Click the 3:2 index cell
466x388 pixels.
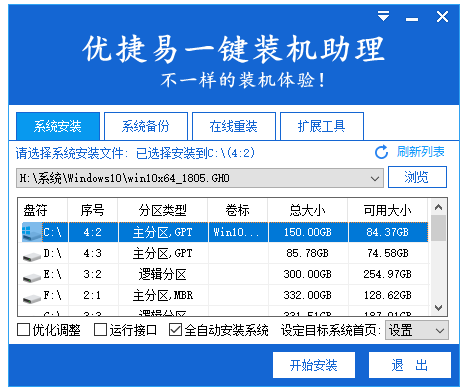click(x=93, y=274)
